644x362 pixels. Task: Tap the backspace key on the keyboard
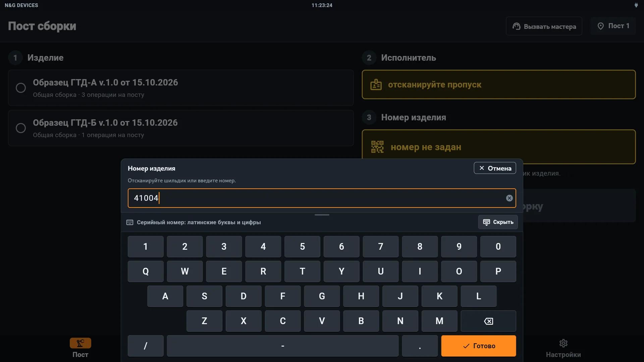(488, 321)
